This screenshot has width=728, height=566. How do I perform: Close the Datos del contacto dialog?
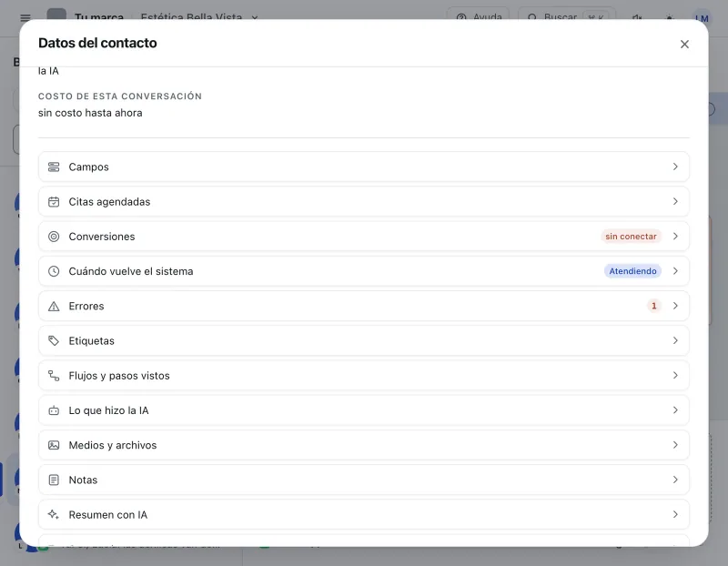point(684,44)
